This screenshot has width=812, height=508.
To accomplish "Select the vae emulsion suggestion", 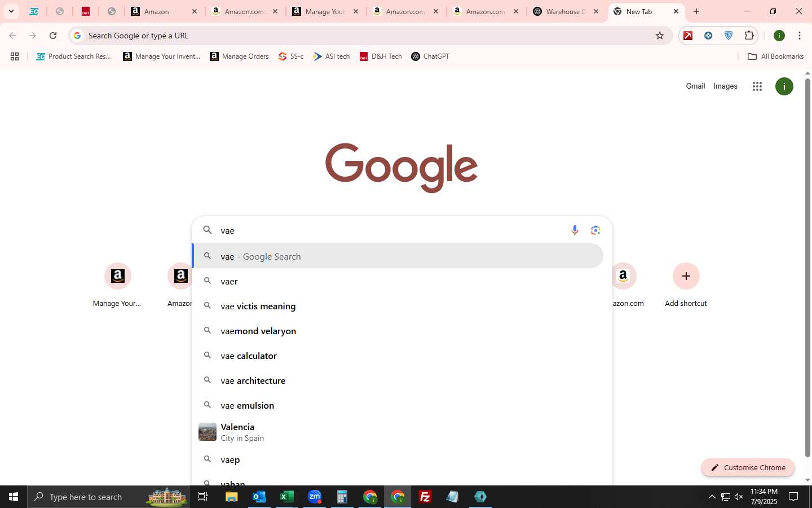I will coord(398,405).
